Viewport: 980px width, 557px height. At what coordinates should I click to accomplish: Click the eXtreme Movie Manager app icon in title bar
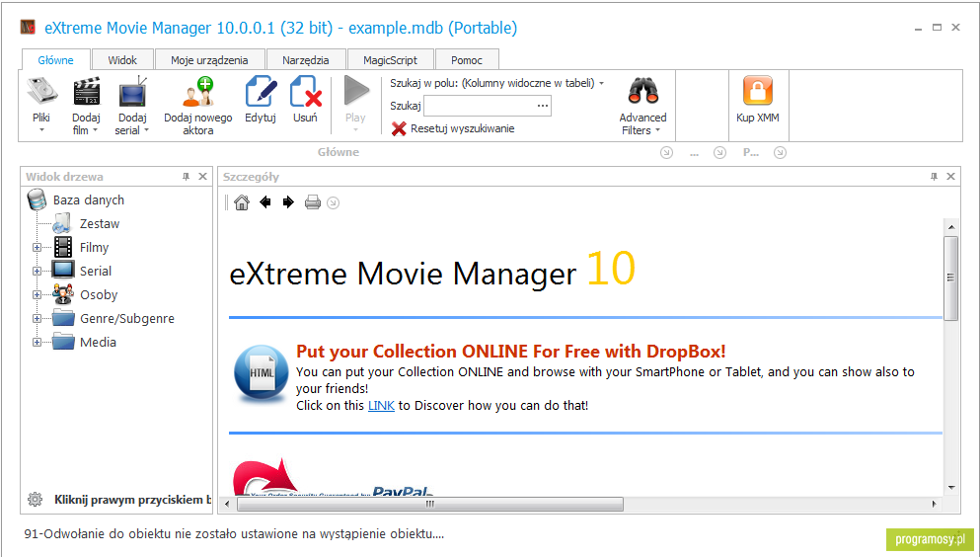coord(28,27)
